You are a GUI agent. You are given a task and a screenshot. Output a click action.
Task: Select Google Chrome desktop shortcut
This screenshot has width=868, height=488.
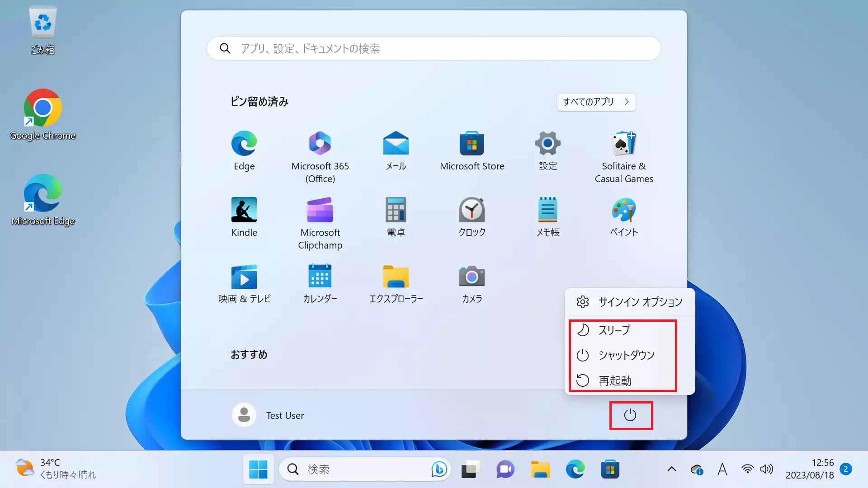(42, 115)
